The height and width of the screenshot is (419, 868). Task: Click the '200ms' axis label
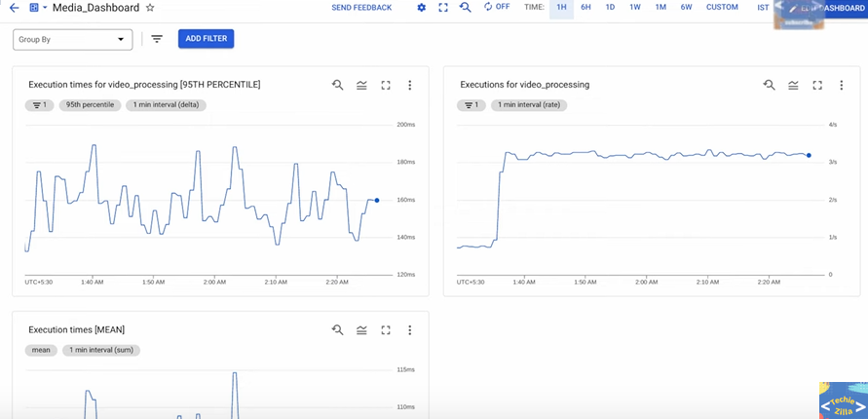(406, 125)
